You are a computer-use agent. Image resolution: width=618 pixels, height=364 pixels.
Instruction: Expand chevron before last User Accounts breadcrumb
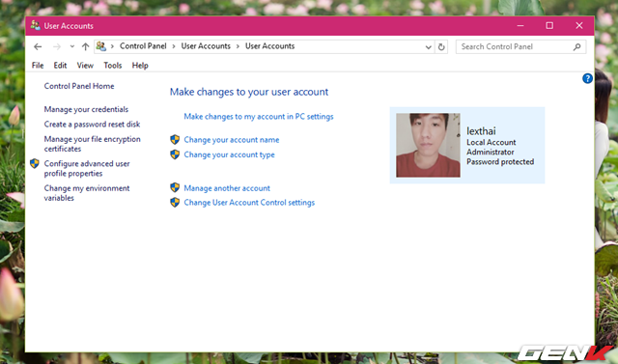238,46
